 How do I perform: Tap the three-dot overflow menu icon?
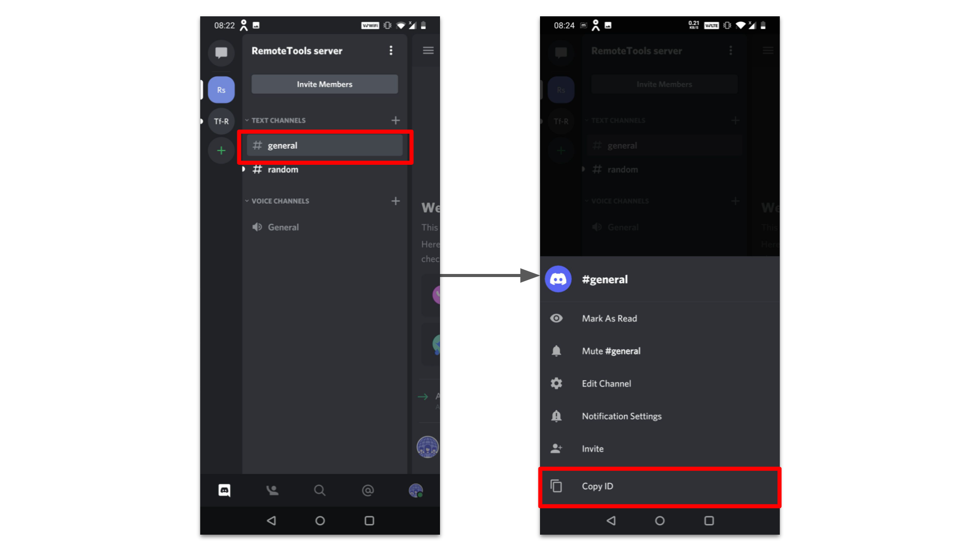pos(390,51)
